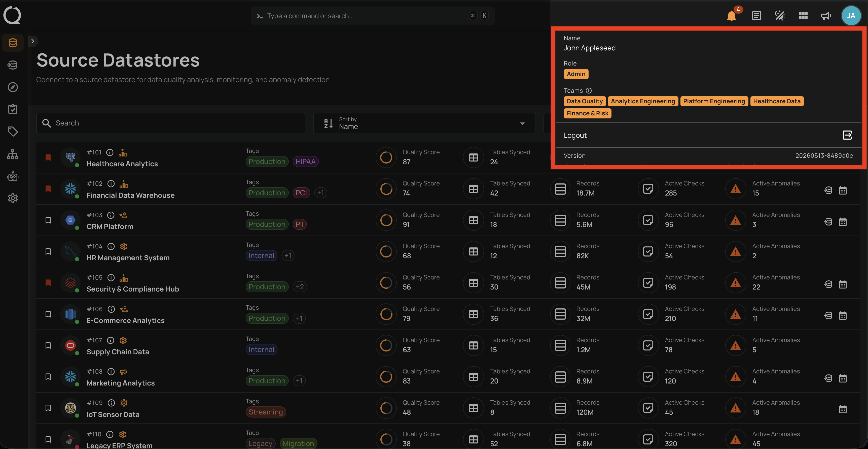The width and height of the screenshot is (868, 449).
Task: Click quality score ring for IoT Sensor Data
Action: coord(386,408)
